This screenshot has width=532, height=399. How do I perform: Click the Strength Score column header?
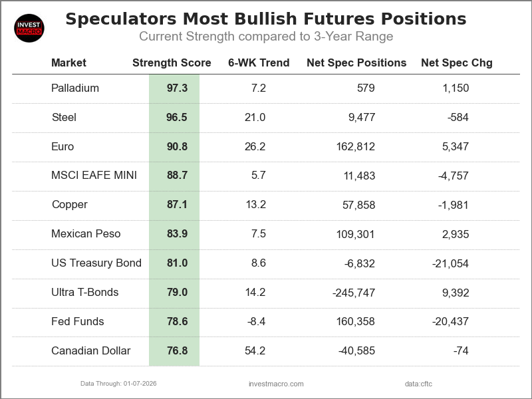tap(172, 63)
